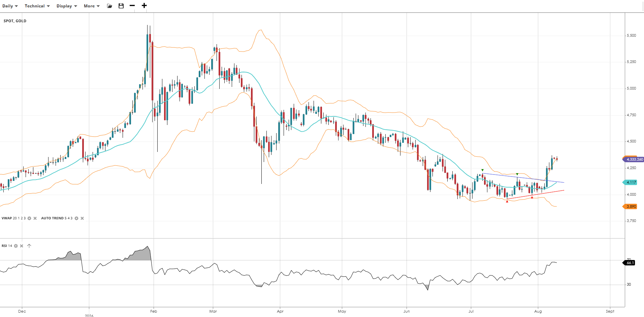Move RSI panel up with arrow
The image size is (644, 317).
pos(29,246)
